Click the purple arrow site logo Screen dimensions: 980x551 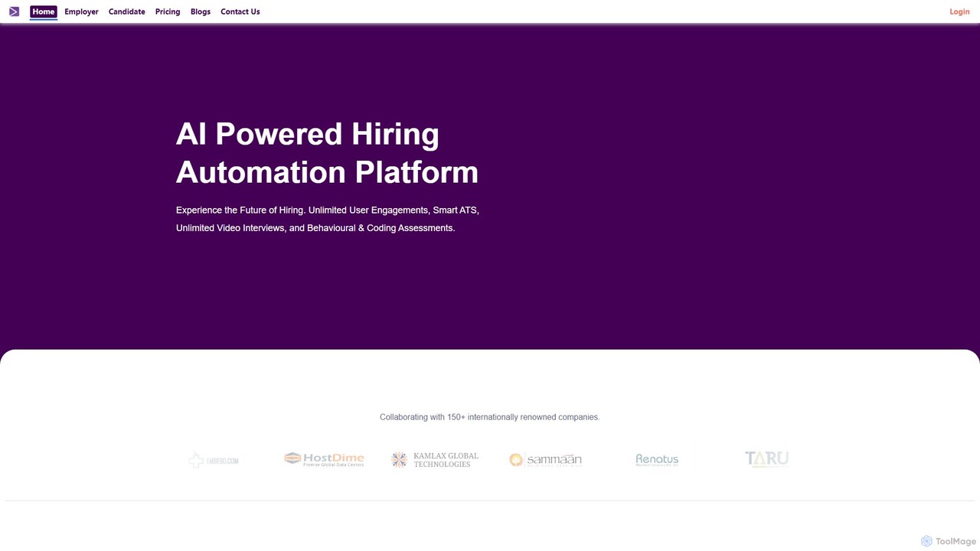(x=14, y=11)
